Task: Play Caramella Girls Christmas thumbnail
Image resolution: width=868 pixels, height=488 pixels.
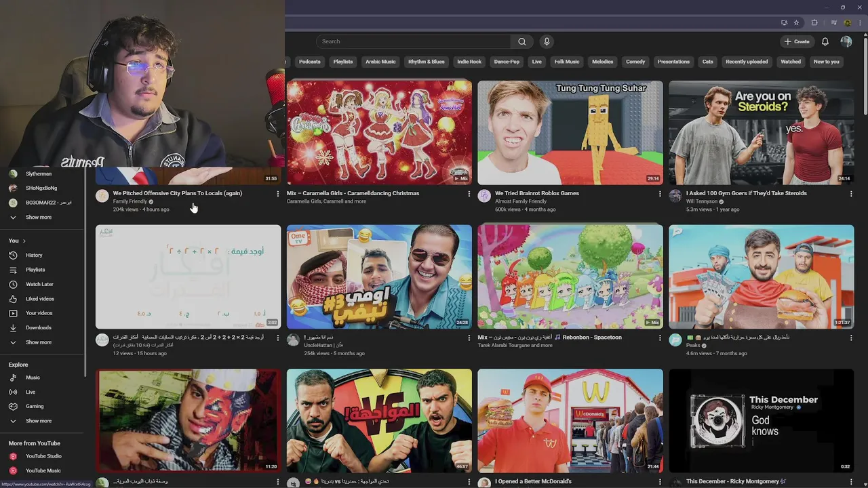Action: coord(379,133)
